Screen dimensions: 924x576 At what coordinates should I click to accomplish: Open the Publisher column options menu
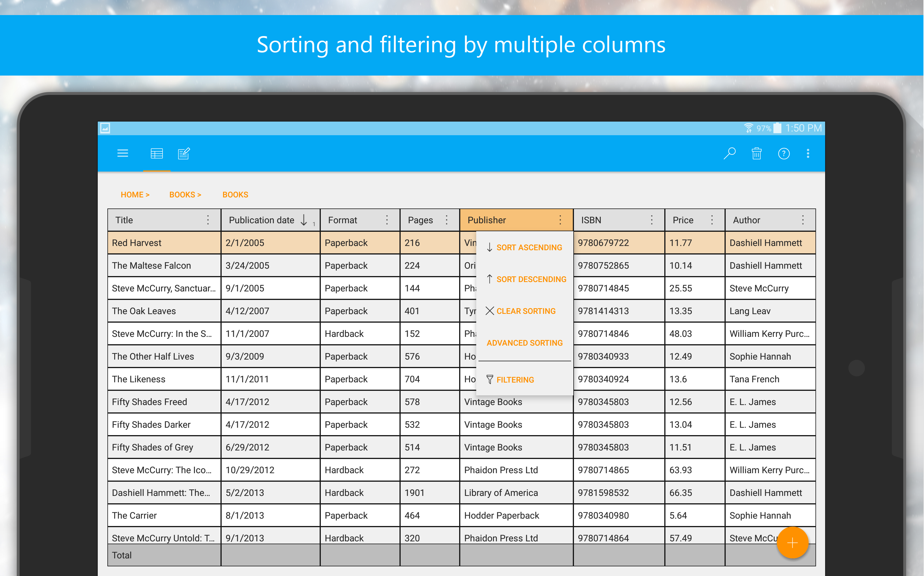(560, 220)
